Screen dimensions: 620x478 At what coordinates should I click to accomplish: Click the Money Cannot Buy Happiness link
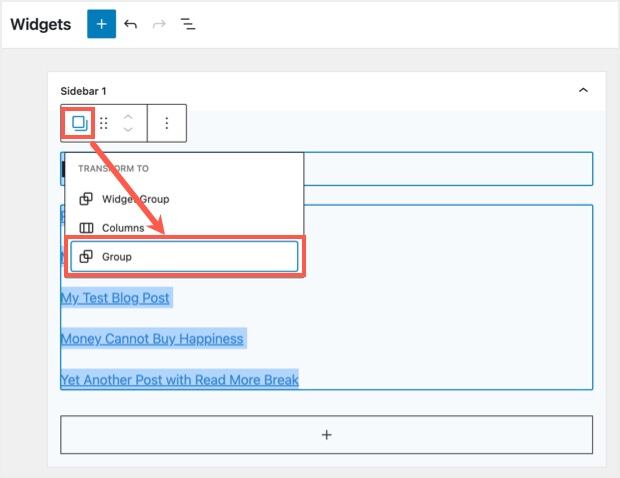pyautogui.click(x=152, y=339)
